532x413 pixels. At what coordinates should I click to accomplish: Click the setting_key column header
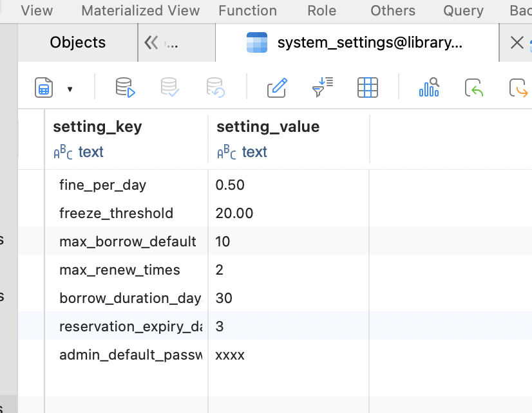click(97, 127)
